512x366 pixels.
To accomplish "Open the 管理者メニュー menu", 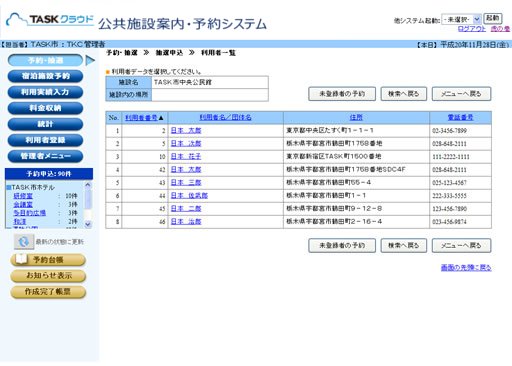I will [x=45, y=156].
